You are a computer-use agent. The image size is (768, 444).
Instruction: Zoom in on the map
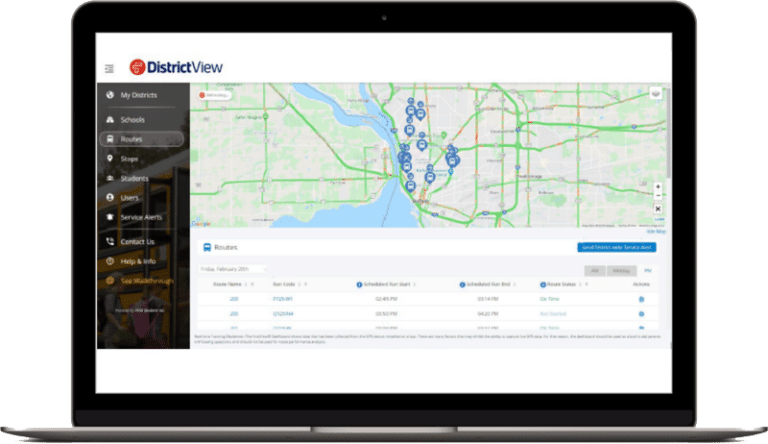coord(657,187)
